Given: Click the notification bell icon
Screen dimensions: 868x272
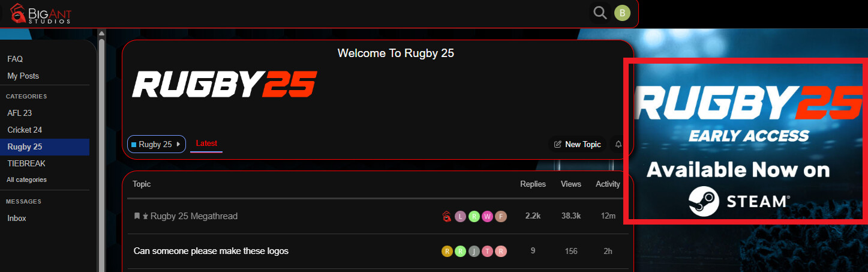Looking at the screenshot, I should (618, 144).
